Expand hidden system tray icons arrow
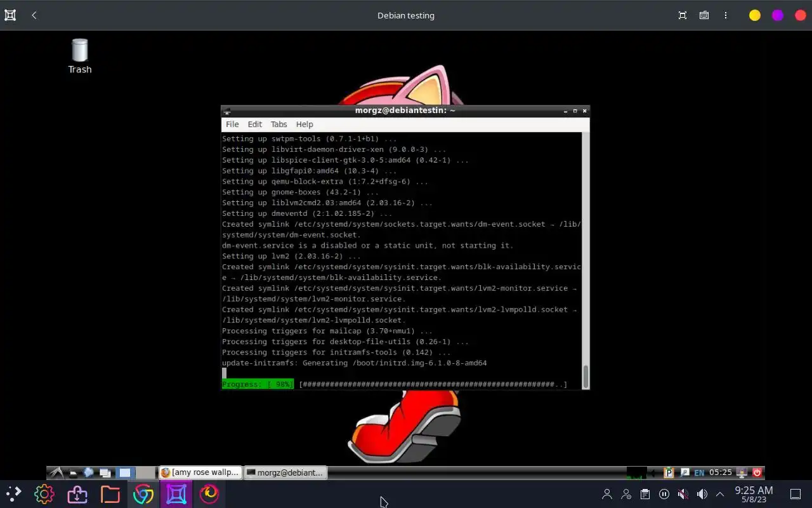The height and width of the screenshot is (508, 812). [x=720, y=494]
